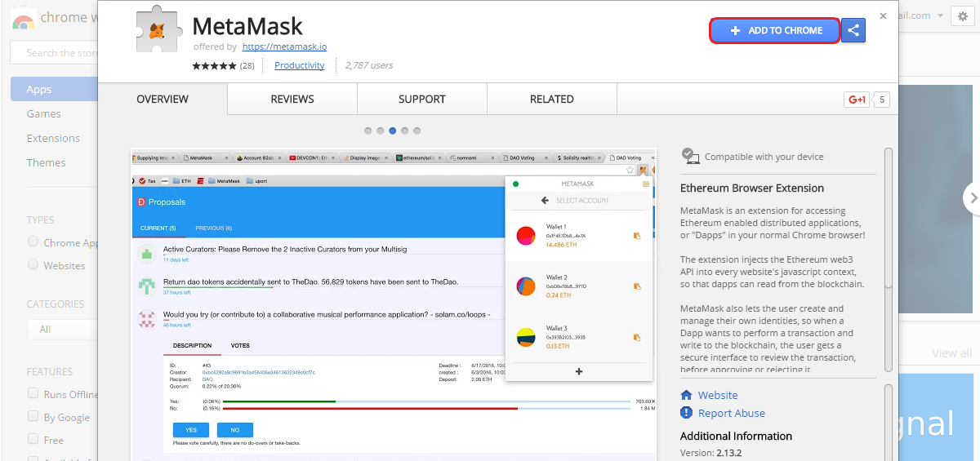Screen dimensions: 980x461
Task: Click the copy icon for Wallet 2
Action: [637, 286]
